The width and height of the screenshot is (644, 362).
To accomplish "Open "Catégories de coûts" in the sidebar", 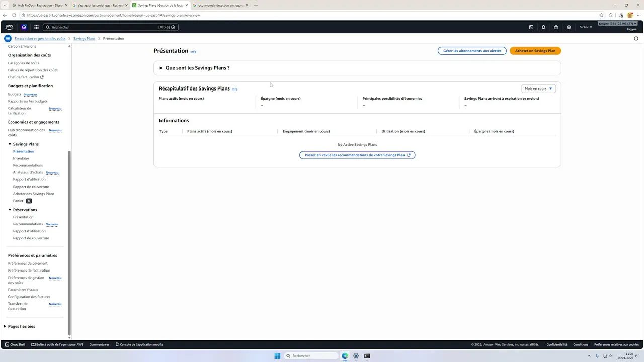I will click(x=24, y=63).
